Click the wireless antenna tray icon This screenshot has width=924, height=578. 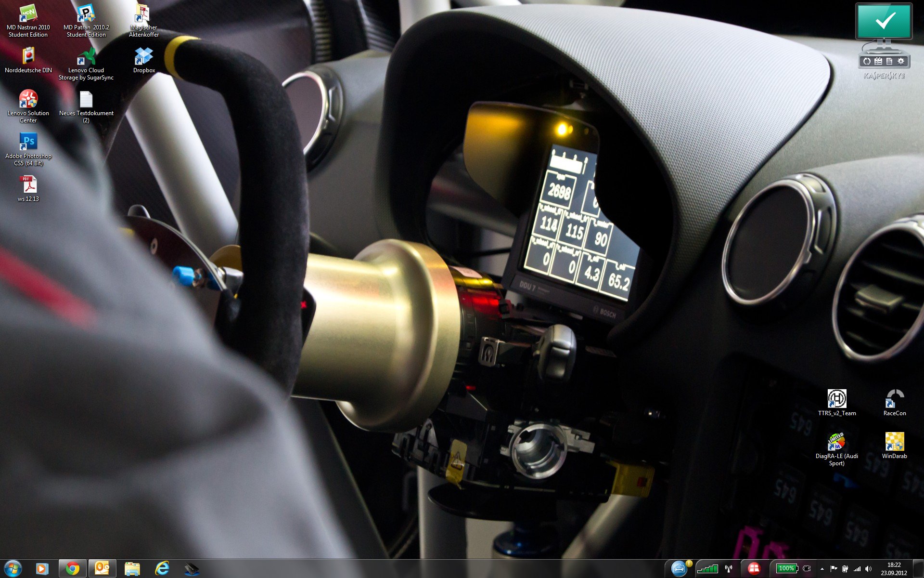click(x=729, y=569)
